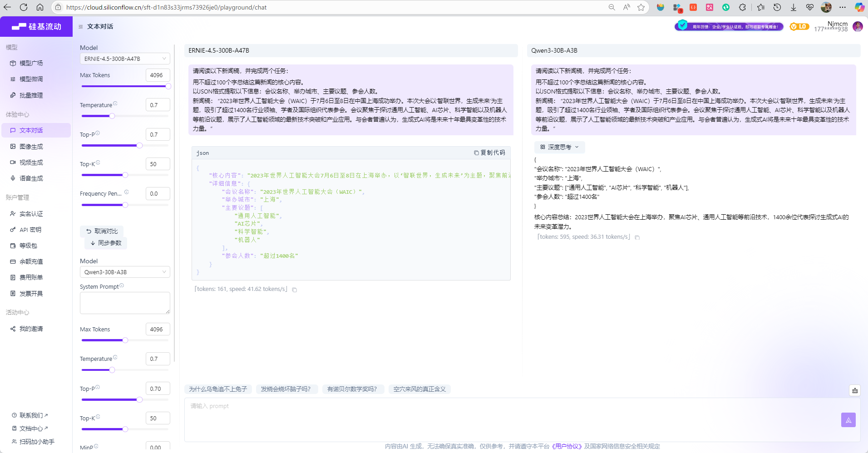Go to browser home icon
Image resolution: width=868 pixels, height=453 pixels.
[x=40, y=7]
